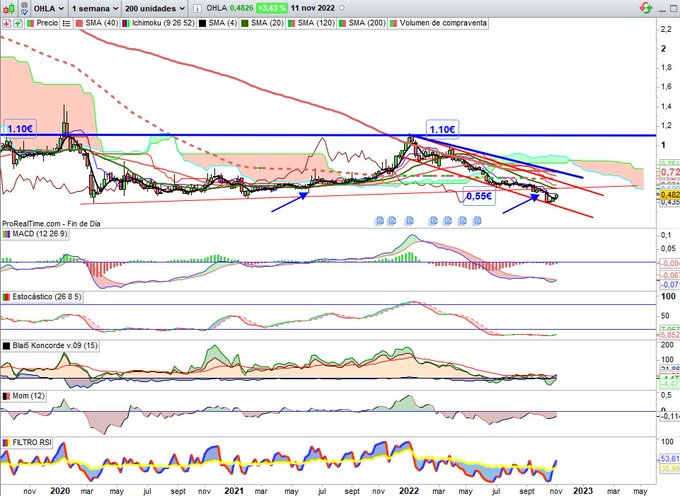The width and height of the screenshot is (680, 496).
Task: Click the candlestick chart style icon
Action: [9, 8]
